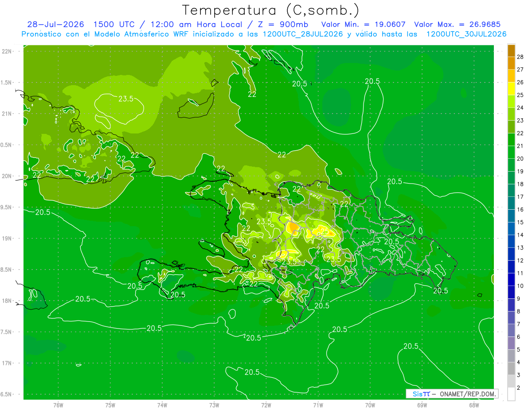Click legend color between 17 and 18

(x=512, y=190)
